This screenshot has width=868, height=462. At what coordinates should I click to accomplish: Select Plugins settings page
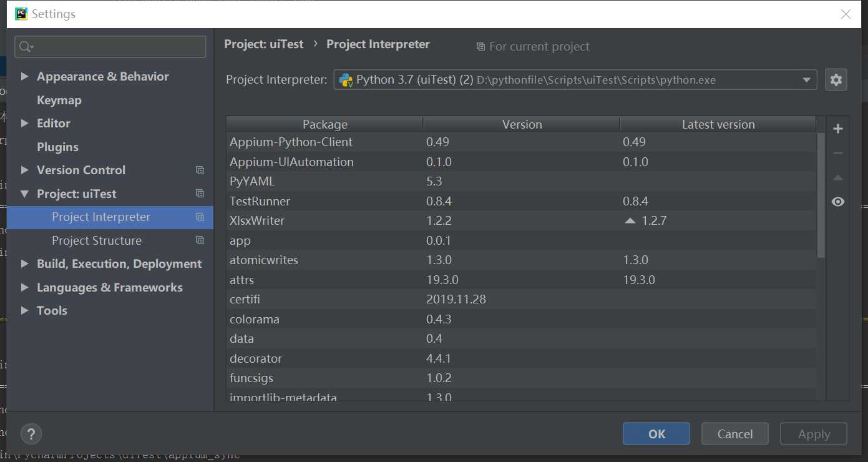pos(57,147)
